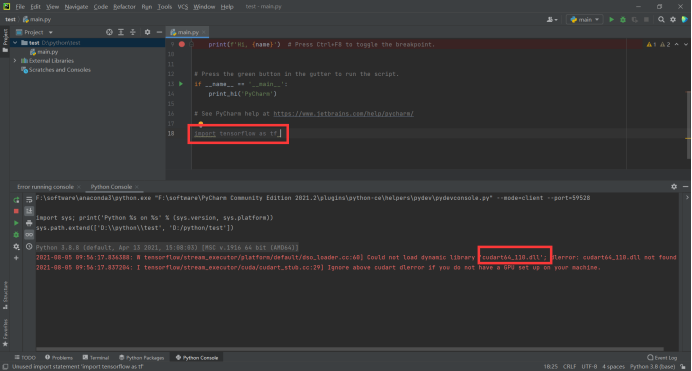Click the run gutter arrow on line 13
The width and height of the screenshot is (692, 371).
tap(181, 84)
